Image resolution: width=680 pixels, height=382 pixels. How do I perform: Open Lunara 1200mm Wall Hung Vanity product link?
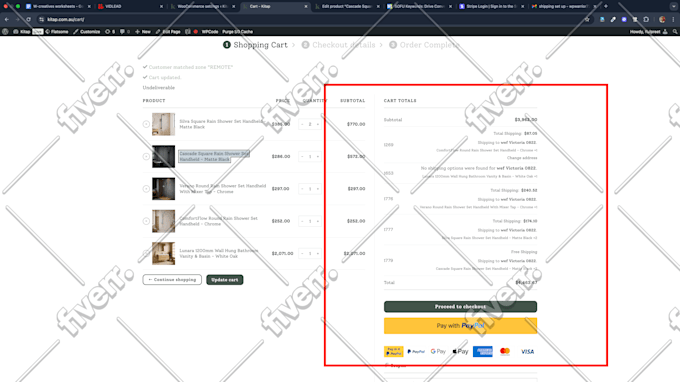(x=219, y=253)
